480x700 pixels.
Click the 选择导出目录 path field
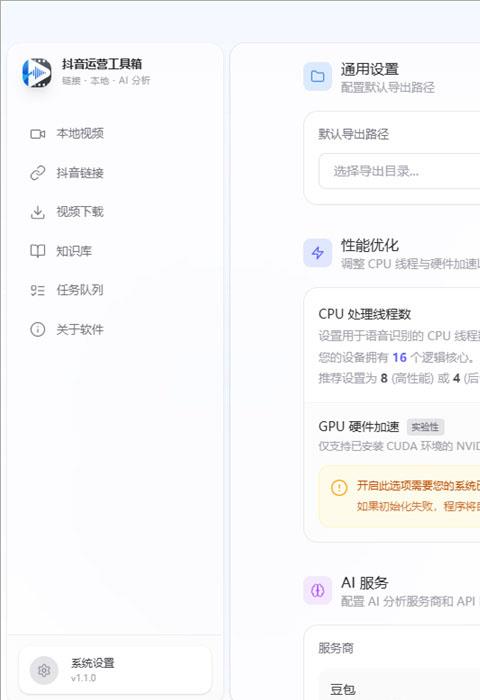[x=399, y=171]
